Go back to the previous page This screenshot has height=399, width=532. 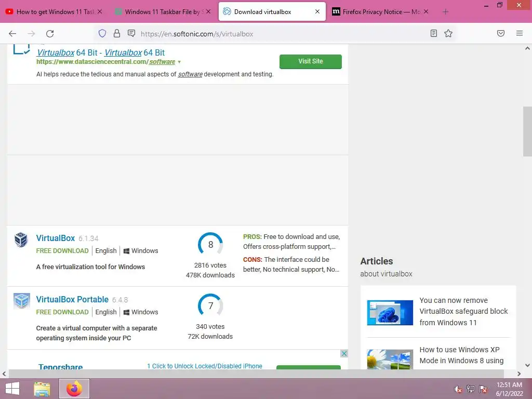(12, 34)
